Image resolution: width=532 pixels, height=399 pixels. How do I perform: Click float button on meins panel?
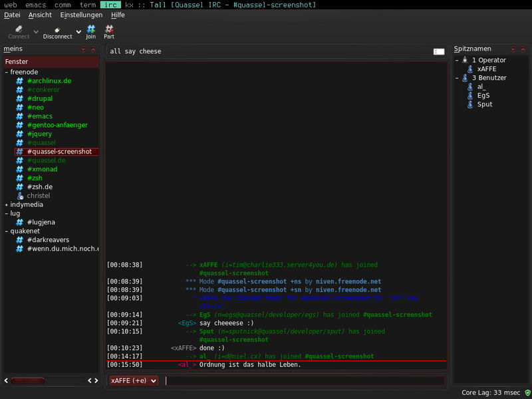pos(84,49)
